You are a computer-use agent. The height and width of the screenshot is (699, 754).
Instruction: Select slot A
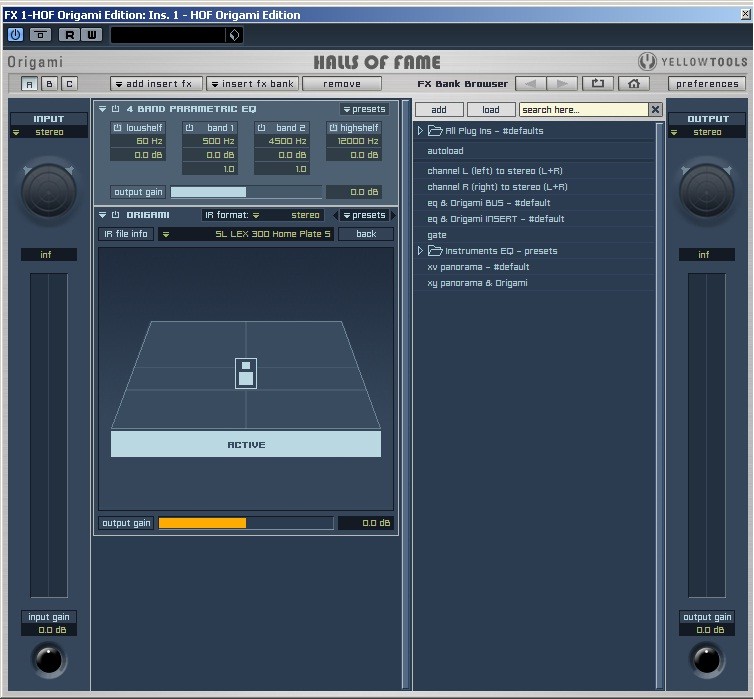(29, 84)
